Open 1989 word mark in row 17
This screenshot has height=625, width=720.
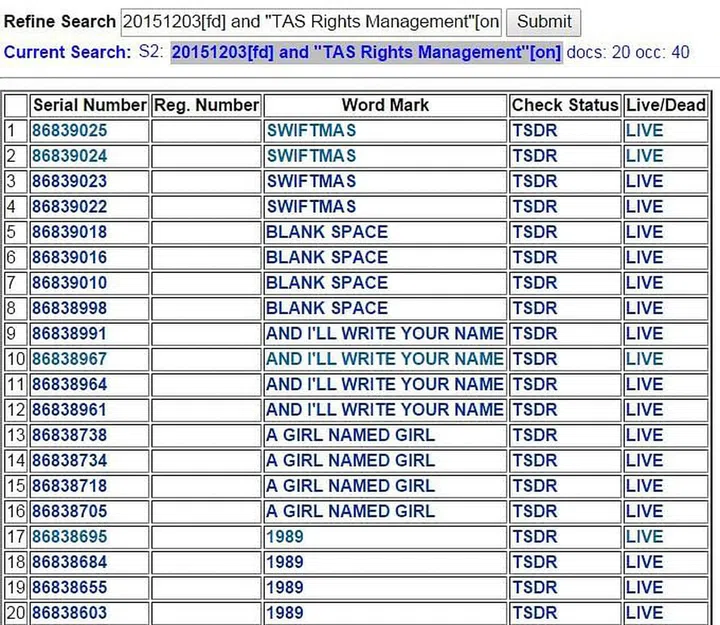click(x=285, y=536)
